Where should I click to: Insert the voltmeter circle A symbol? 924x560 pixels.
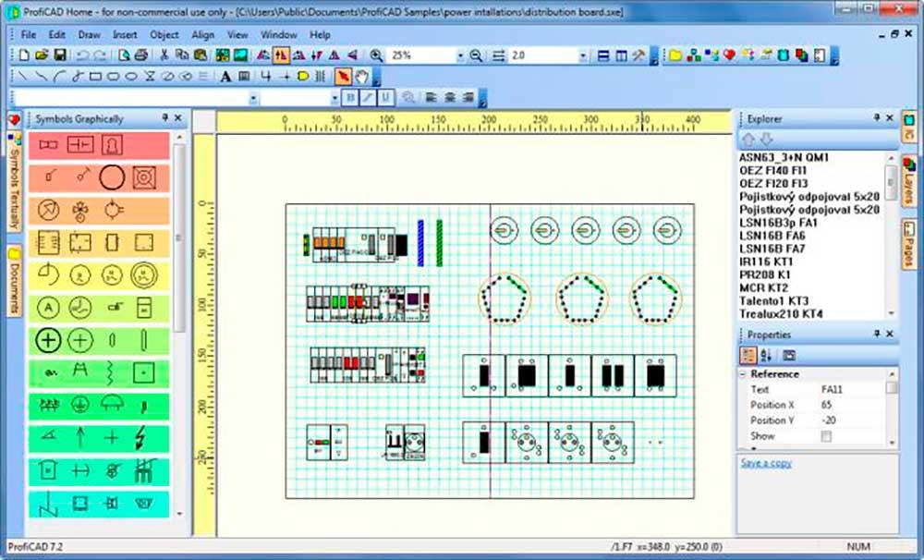point(48,307)
